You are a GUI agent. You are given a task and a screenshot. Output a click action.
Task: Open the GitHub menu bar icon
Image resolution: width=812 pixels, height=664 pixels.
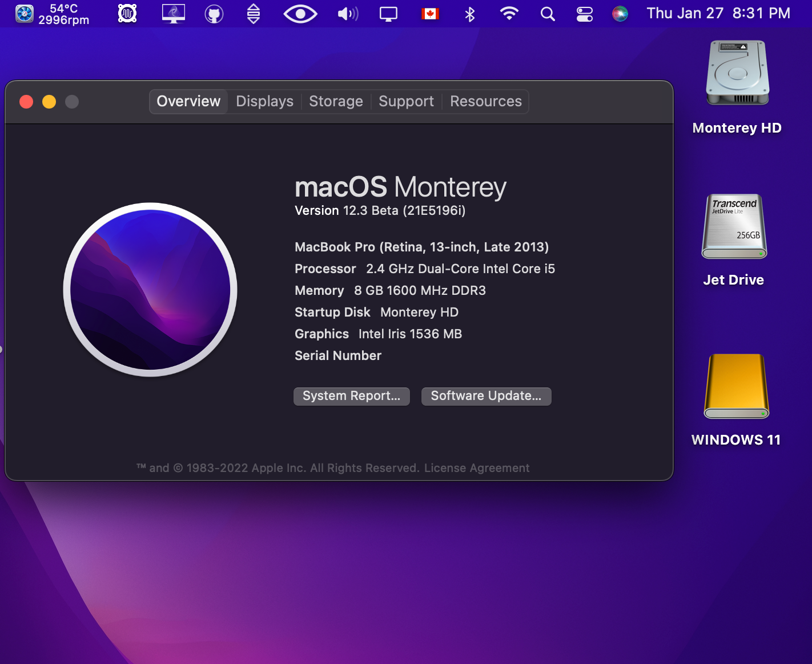pos(214,14)
